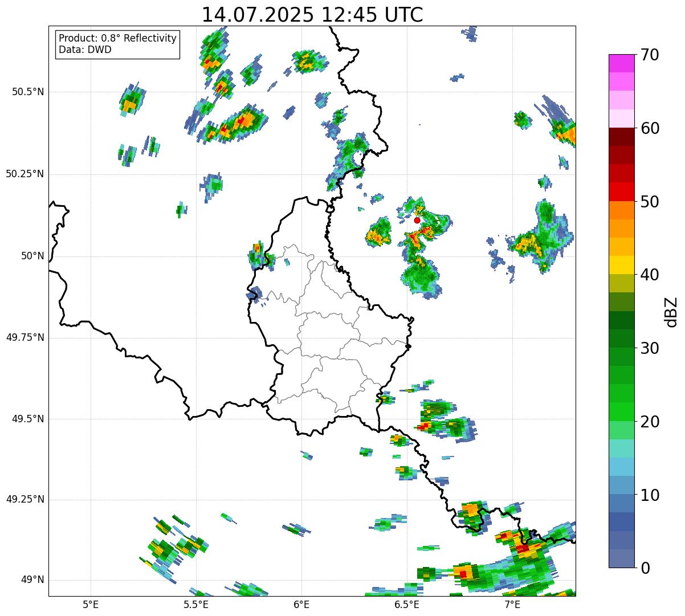
Task: Pick the light cyan-blue swatch above 10 dBZ
Action: click(621, 467)
